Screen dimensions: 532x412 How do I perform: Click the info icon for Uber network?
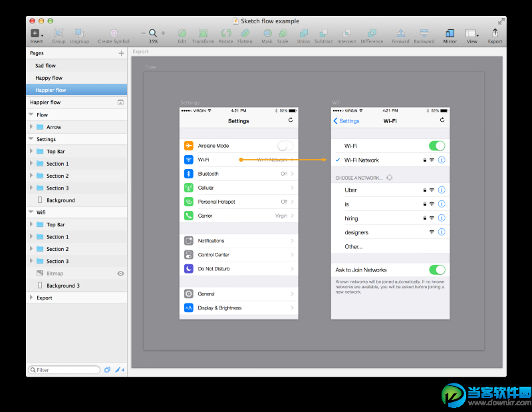coord(442,190)
